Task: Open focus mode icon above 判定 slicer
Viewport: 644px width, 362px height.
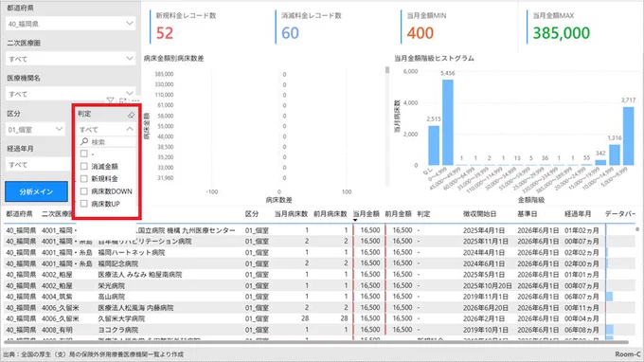Action: (123, 100)
